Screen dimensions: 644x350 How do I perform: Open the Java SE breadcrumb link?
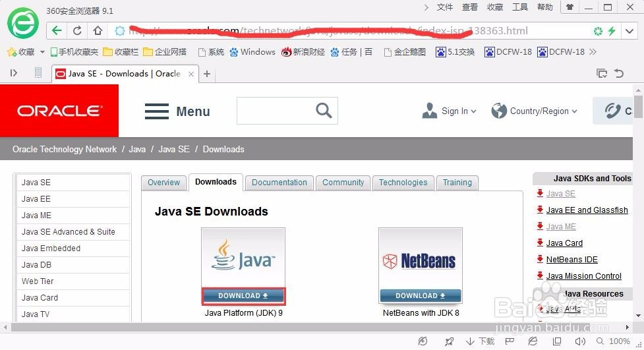pyautogui.click(x=174, y=149)
